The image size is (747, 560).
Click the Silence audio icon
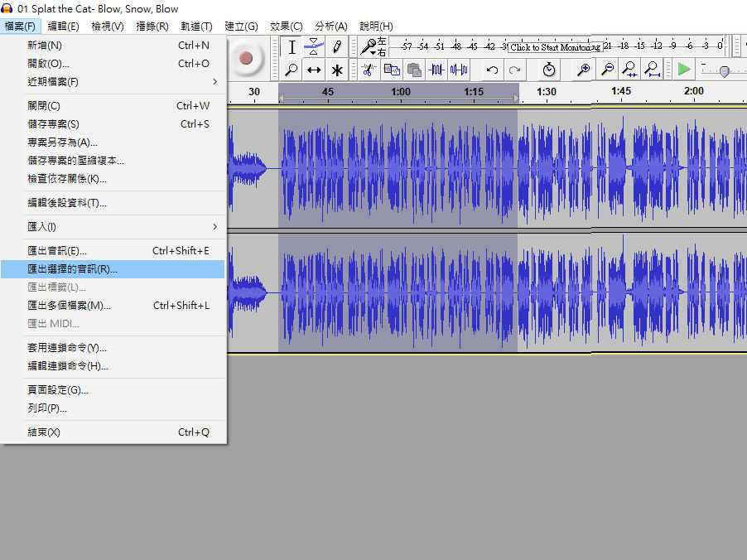click(x=458, y=70)
